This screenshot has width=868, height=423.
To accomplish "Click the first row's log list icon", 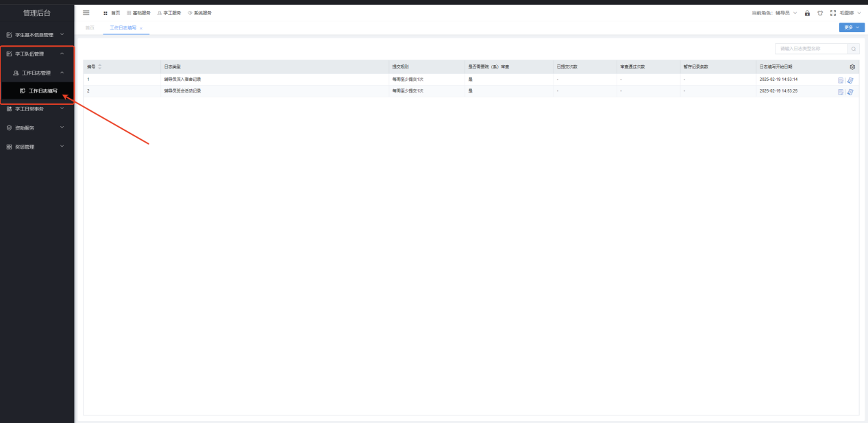I will coord(841,80).
